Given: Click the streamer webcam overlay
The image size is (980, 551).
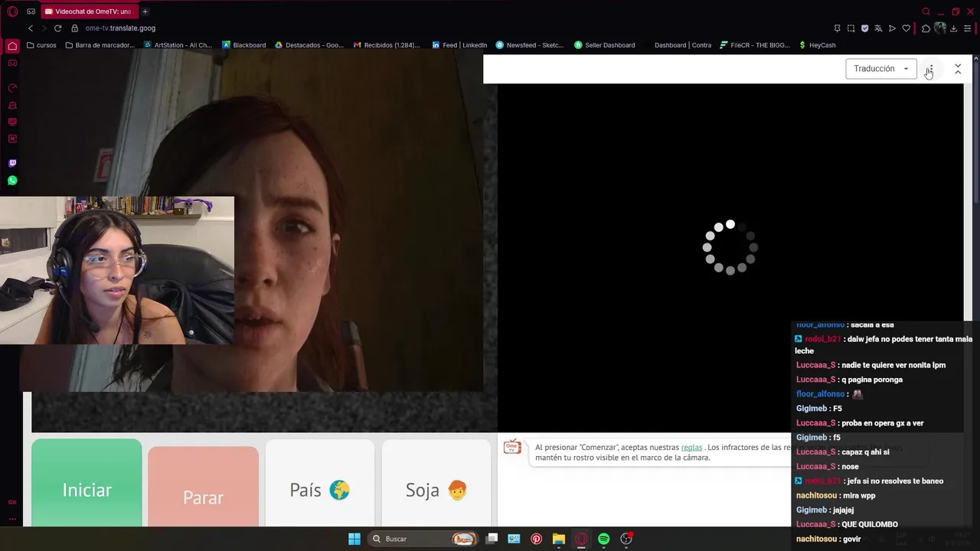Looking at the screenshot, I should (x=117, y=270).
